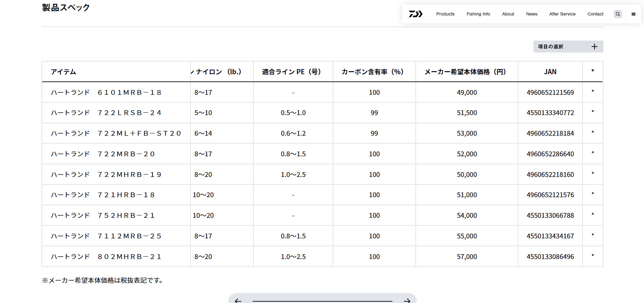Image resolution: width=644 pixels, height=303 pixels.
Task: Click JAN code 4960652218184
Action: click(550, 133)
